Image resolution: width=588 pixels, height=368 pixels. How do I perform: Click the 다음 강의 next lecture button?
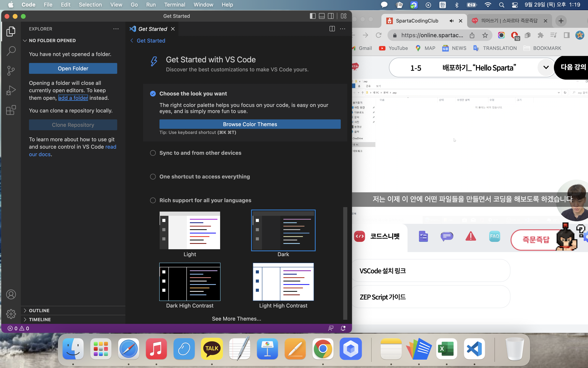tap(572, 67)
